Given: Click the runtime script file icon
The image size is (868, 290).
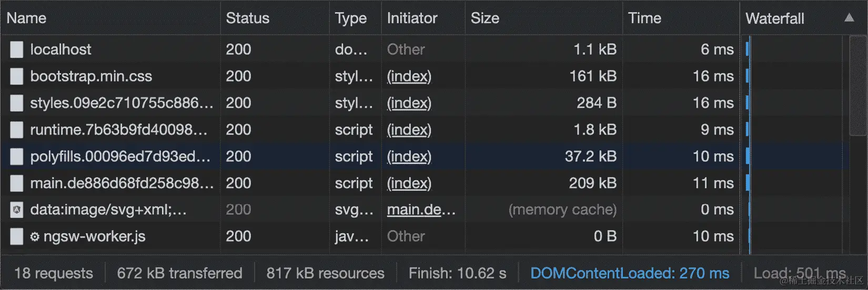Looking at the screenshot, I should (x=17, y=130).
